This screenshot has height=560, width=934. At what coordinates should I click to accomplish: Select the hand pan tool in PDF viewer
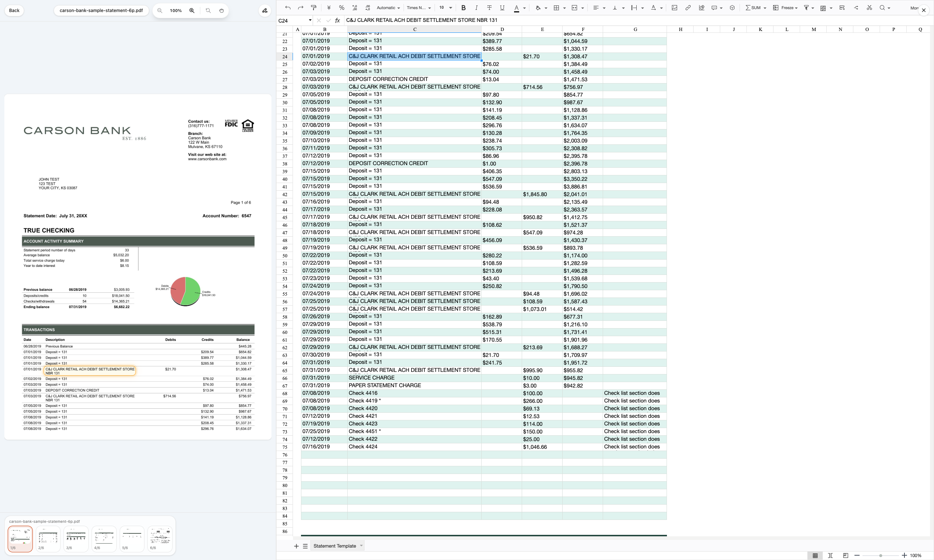pyautogui.click(x=221, y=11)
